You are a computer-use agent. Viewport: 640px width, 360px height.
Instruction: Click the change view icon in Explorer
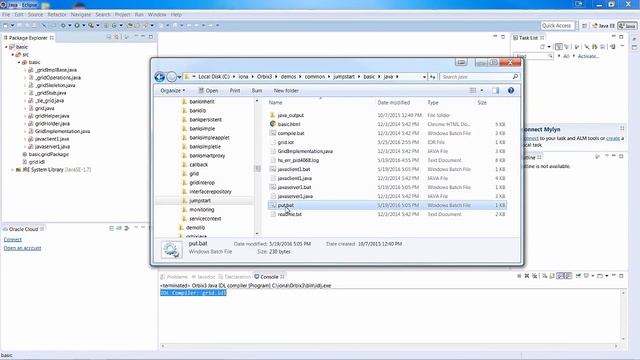pyautogui.click(x=473, y=91)
